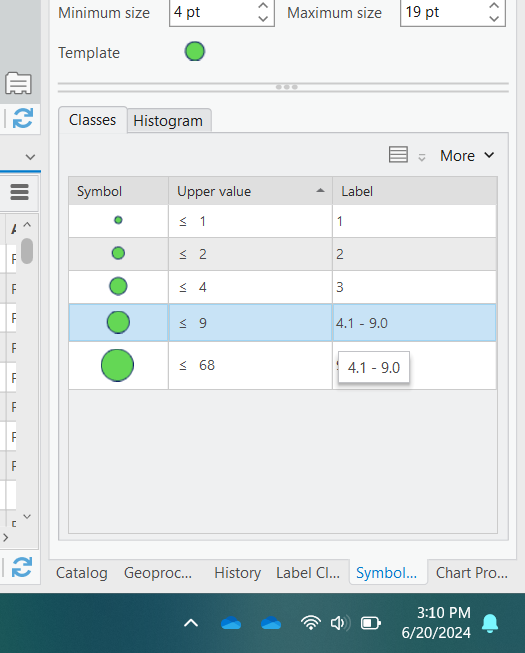
Task: Click the class list view options icon
Action: coord(398,155)
